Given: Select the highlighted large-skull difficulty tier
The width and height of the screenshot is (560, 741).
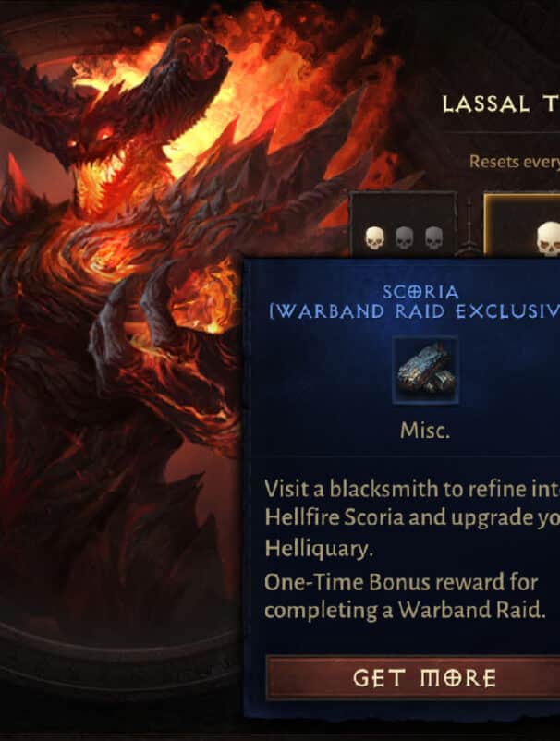Looking at the screenshot, I should tap(522, 225).
